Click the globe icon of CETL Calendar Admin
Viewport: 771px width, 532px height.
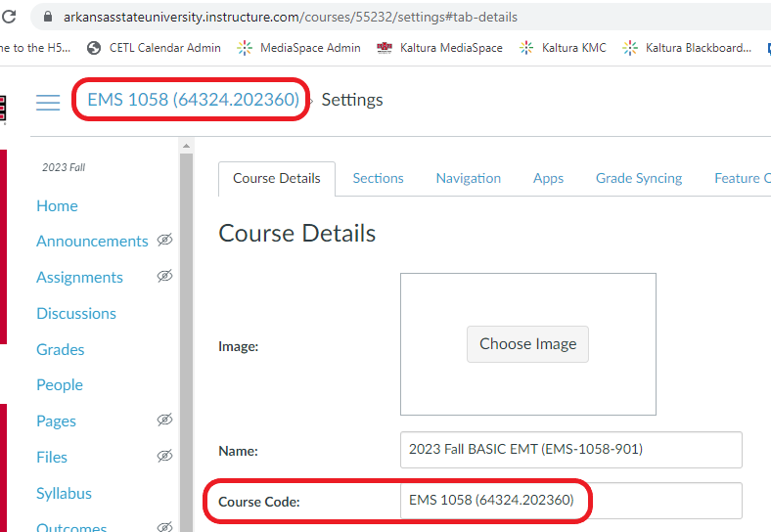(94, 48)
